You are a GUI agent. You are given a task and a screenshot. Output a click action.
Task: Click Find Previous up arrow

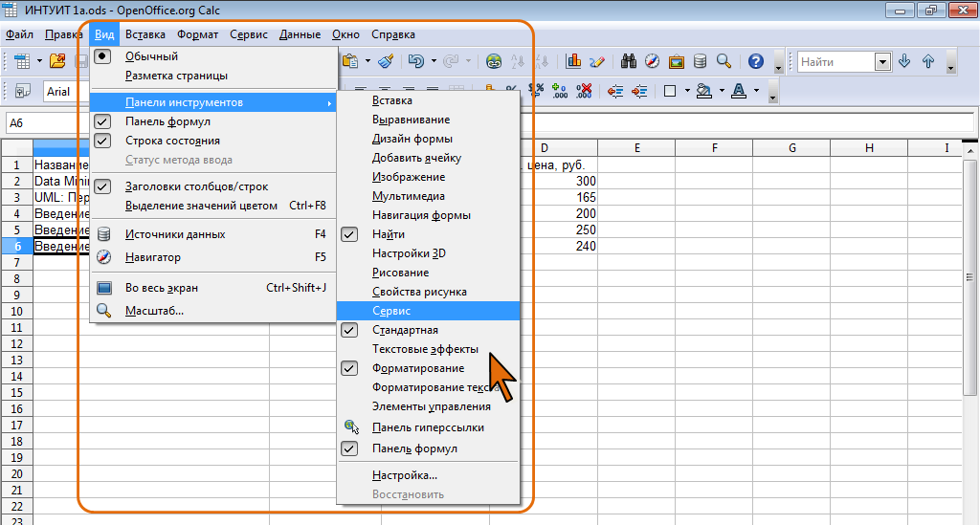pyautogui.click(x=928, y=61)
